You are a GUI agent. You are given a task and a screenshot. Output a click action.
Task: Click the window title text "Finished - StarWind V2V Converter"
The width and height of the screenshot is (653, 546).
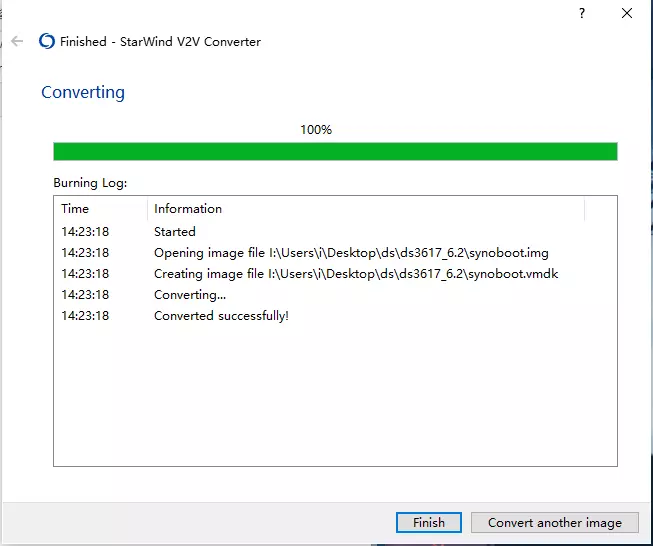(x=160, y=41)
